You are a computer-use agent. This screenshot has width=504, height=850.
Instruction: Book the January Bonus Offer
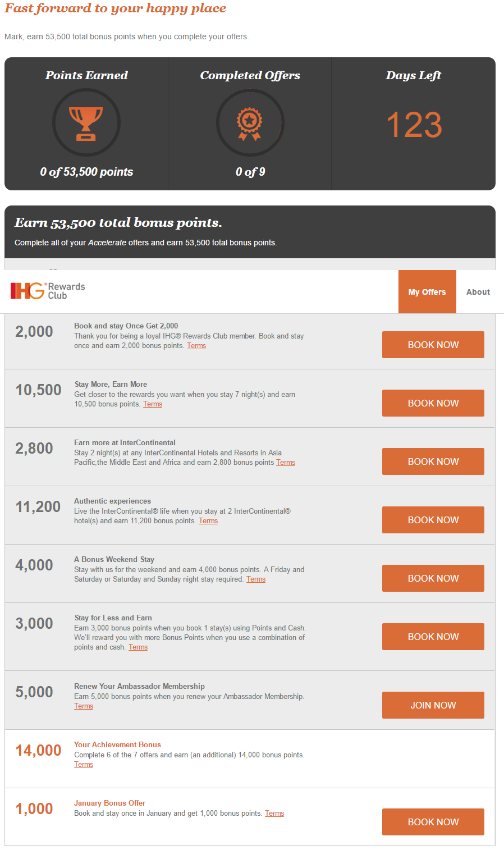click(x=433, y=822)
